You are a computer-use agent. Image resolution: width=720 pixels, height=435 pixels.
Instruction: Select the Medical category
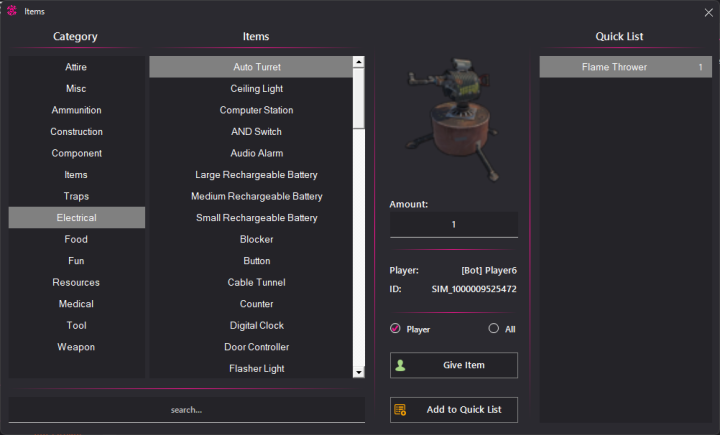pos(77,304)
